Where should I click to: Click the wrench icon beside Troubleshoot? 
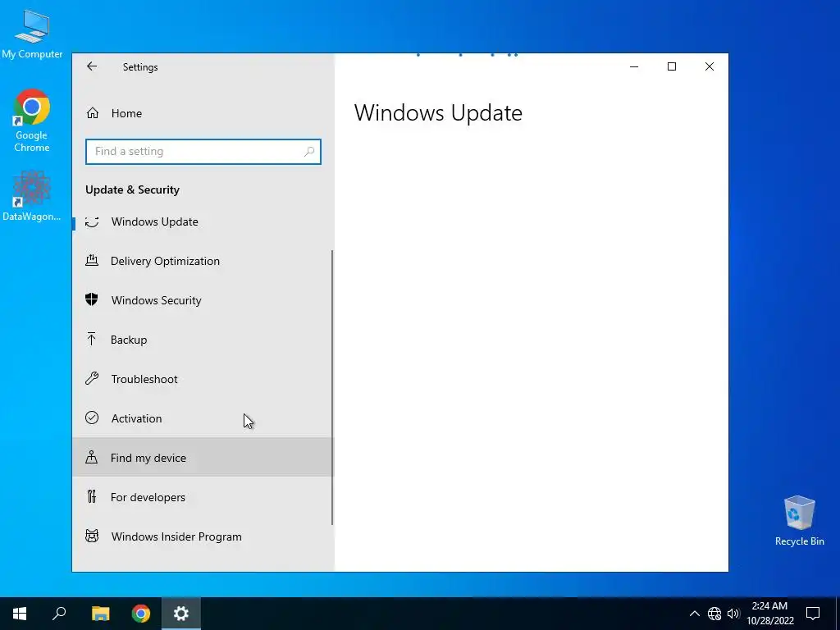pyautogui.click(x=92, y=379)
